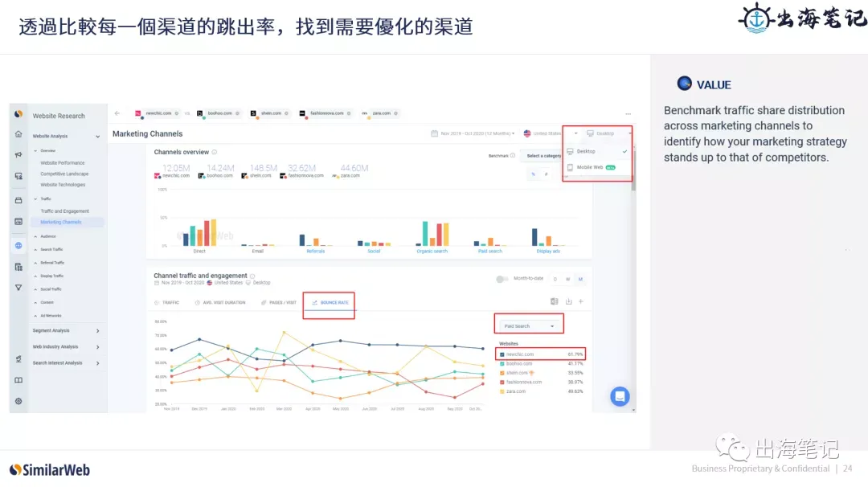Toggle the Month-to-date switch
This screenshot has height=487, width=868.
coord(502,279)
